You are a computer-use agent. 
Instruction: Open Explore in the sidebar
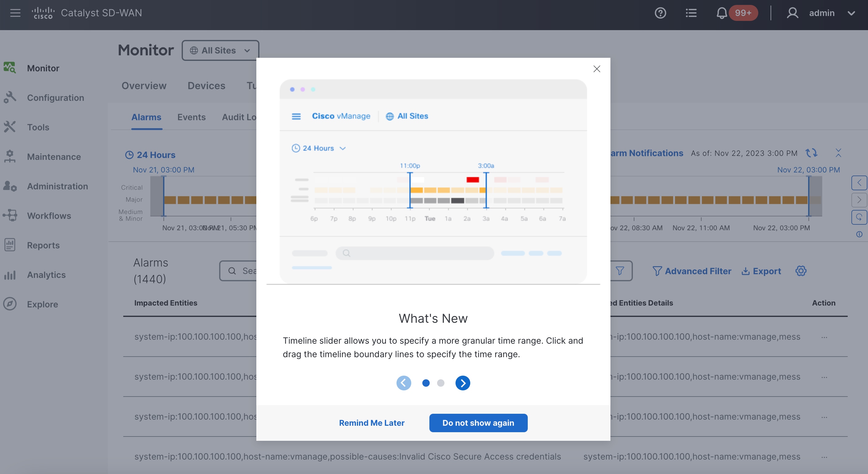[42, 304]
